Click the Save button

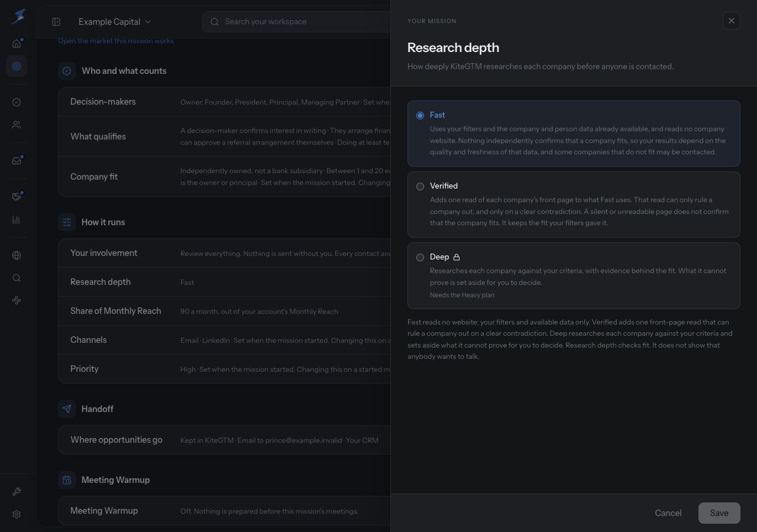click(x=719, y=513)
